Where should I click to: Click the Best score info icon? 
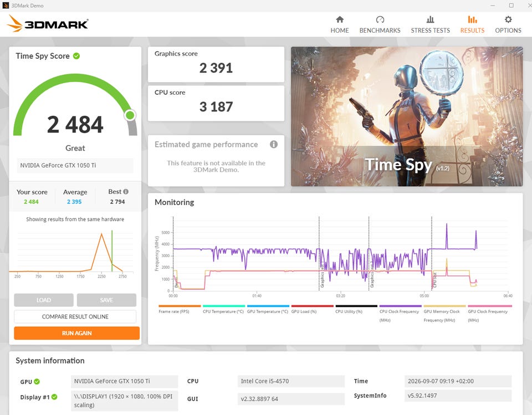click(126, 192)
